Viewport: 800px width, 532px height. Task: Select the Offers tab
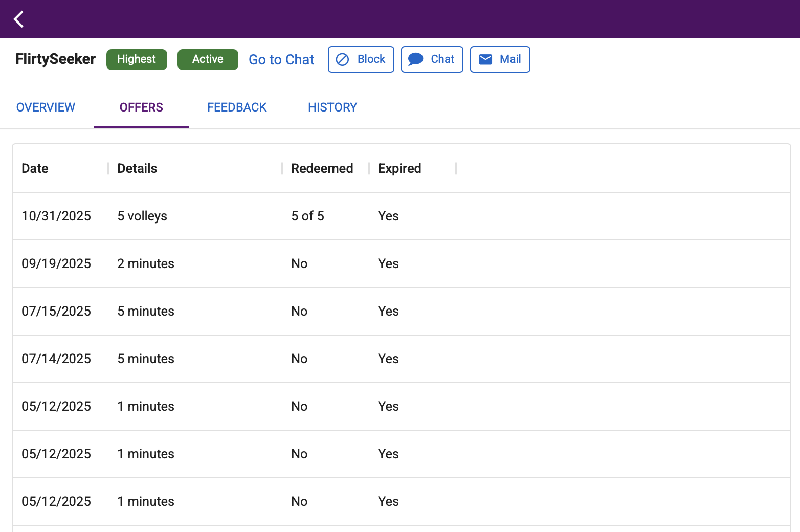141,107
